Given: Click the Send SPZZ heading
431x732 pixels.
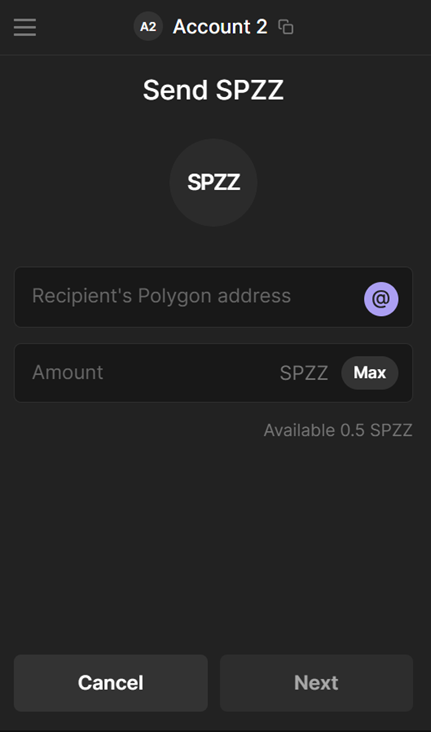Looking at the screenshot, I should pos(213,90).
